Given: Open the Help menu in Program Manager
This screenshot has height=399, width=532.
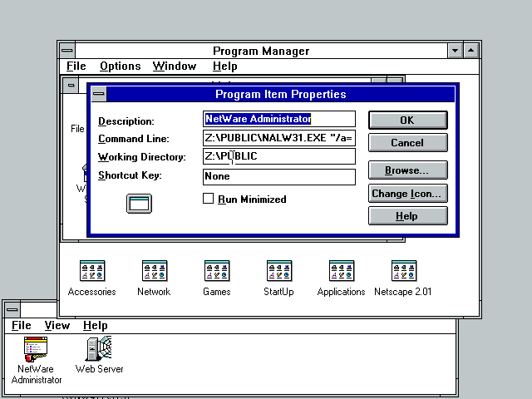Looking at the screenshot, I should coord(225,66).
